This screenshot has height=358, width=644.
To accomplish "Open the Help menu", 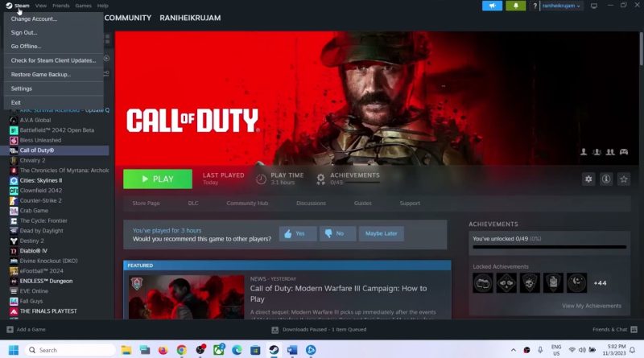I will (103, 6).
